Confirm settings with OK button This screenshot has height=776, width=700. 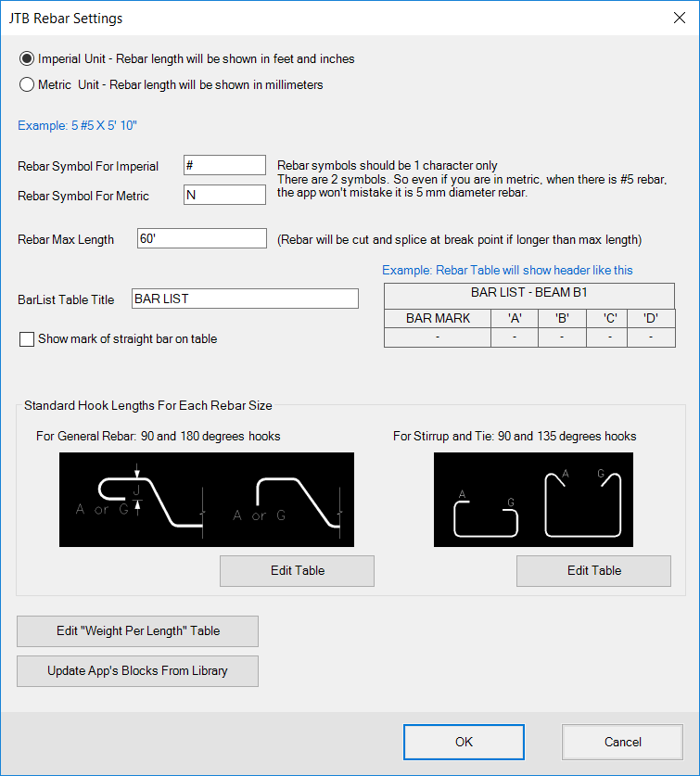tap(464, 742)
